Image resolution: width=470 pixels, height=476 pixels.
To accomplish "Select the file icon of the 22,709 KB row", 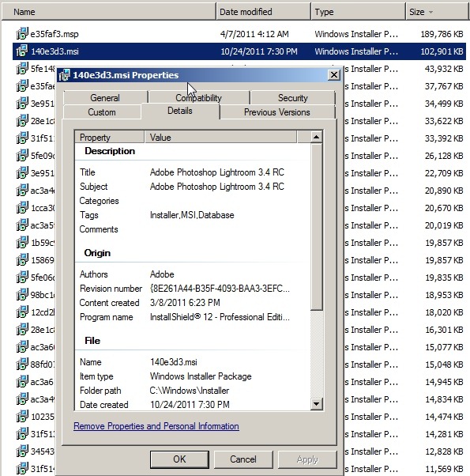I will pyautogui.click(x=22, y=172).
